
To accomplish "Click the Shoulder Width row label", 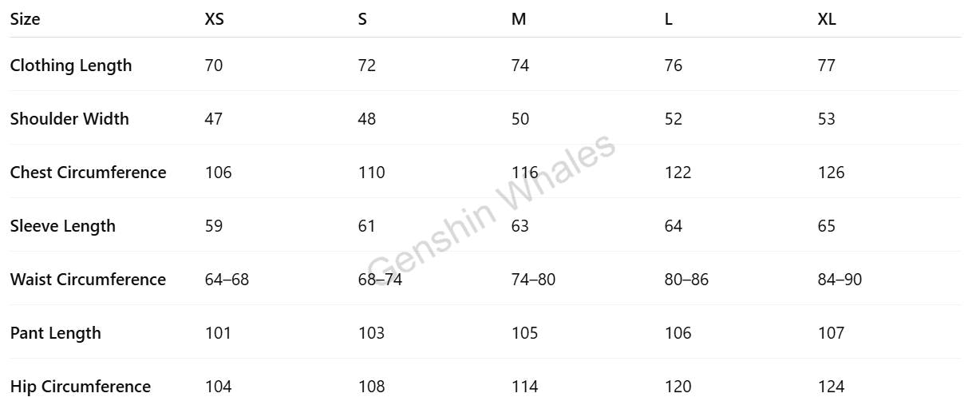I will [x=69, y=119].
